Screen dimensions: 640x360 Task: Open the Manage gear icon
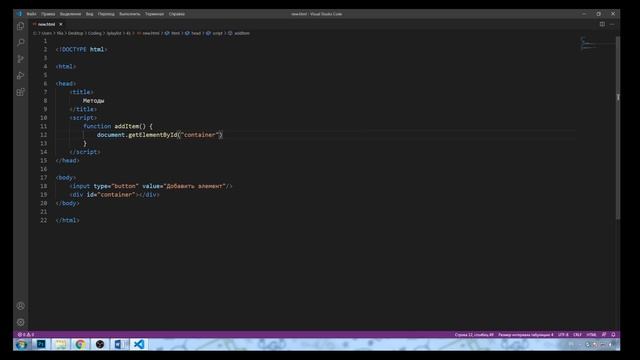pos(20,322)
